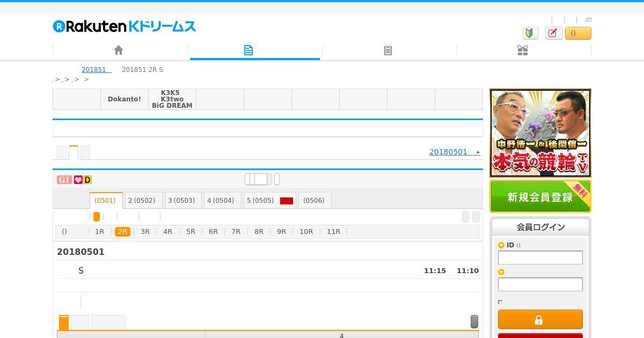Click the orange arrow icon beside ID

(x=501, y=245)
